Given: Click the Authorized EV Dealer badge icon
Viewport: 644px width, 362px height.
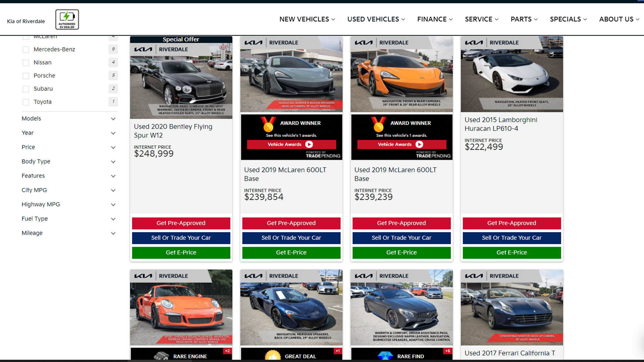Looking at the screenshot, I should pyautogui.click(x=67, y=19).
